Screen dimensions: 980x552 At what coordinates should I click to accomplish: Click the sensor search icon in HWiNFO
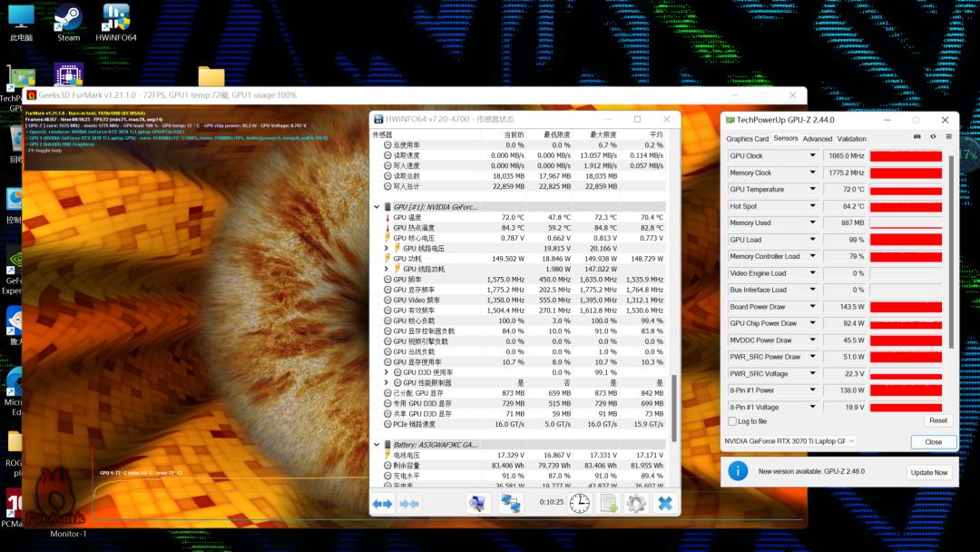pos(478,503)
